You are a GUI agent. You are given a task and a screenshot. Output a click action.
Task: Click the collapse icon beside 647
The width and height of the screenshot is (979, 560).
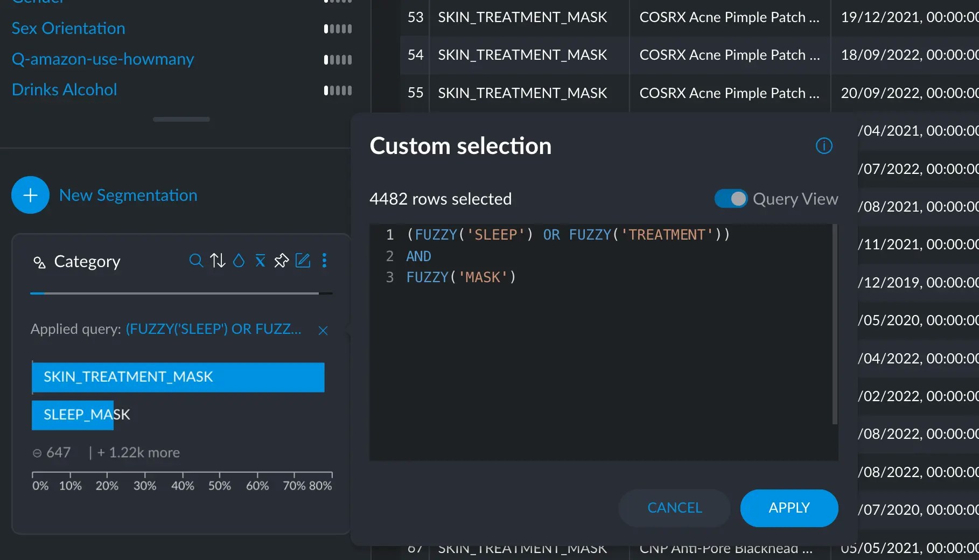point(37,453)
